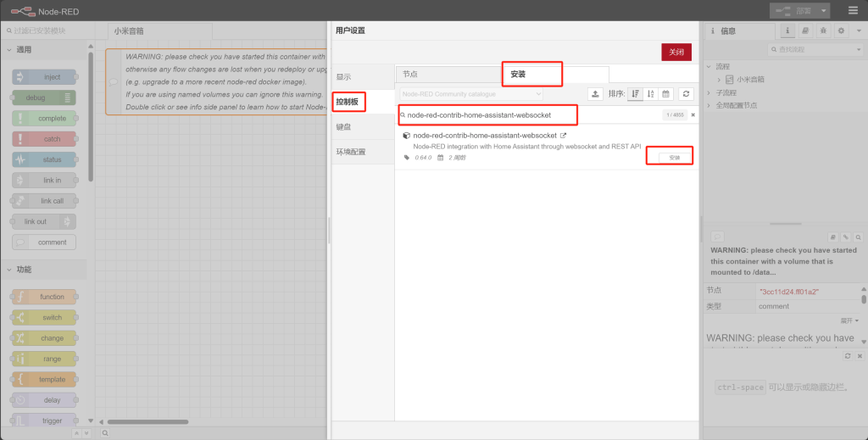The width and height of the screenshot is (868, 440).
Task: Expand the 全局配置节点 tree item
Action: tap(709, 105)
